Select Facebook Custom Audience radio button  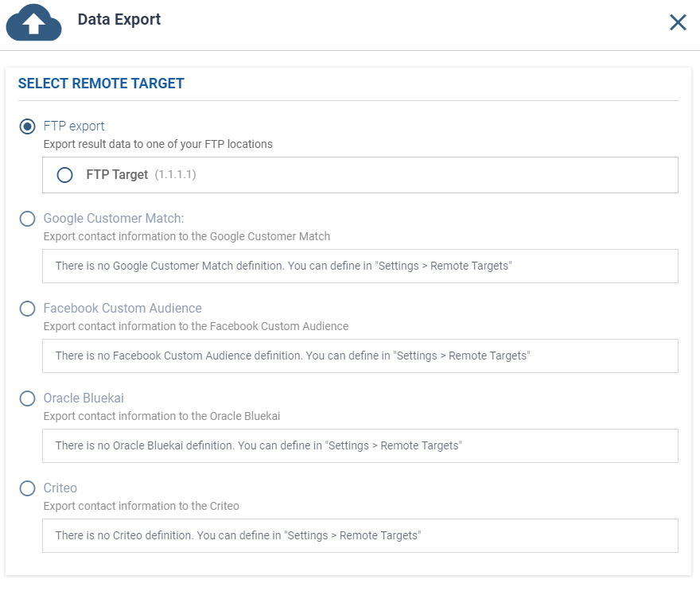(x=28, y=309)
